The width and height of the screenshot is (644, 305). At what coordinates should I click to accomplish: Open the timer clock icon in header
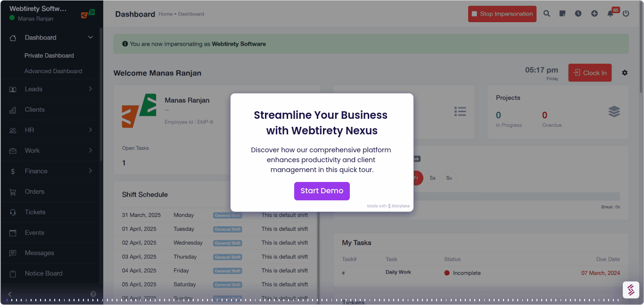(x=578, y=14)
